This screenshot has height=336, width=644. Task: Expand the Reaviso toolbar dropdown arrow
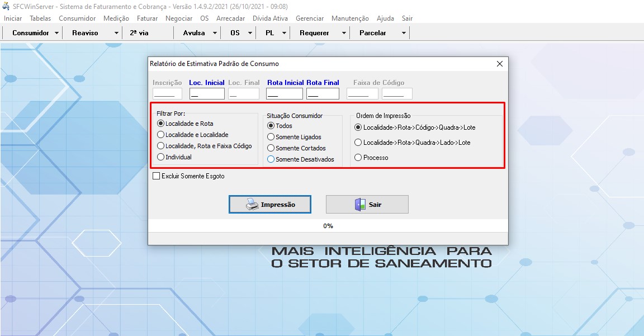[x=116, y=33]
